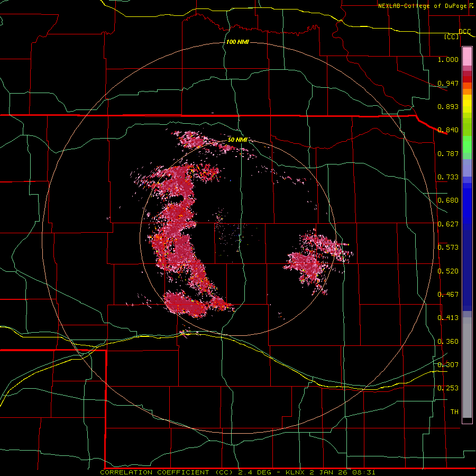Click the 0.840 value on the color scale
The height and width of the screenshot is (476, 476).
point(448,130)
